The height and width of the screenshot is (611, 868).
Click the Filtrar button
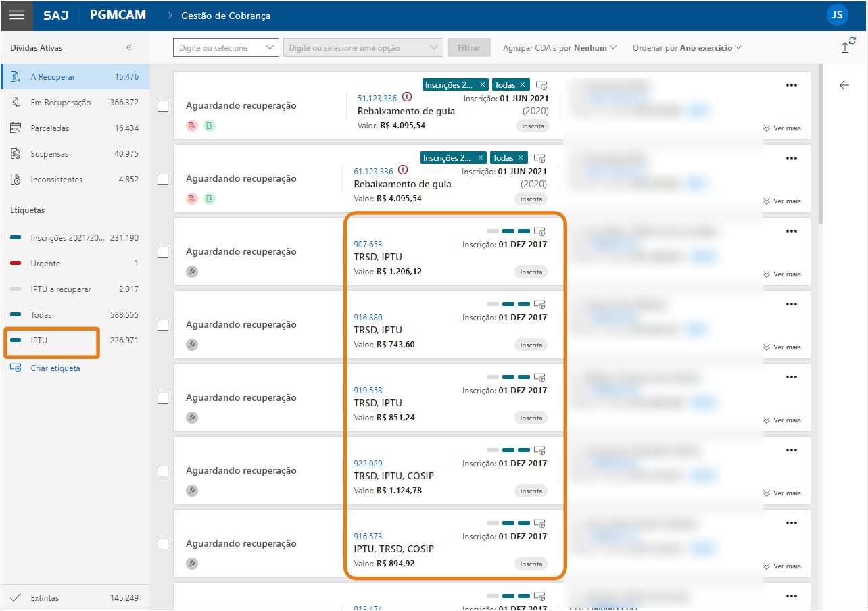pyautogui.click(x=469, y=47)
